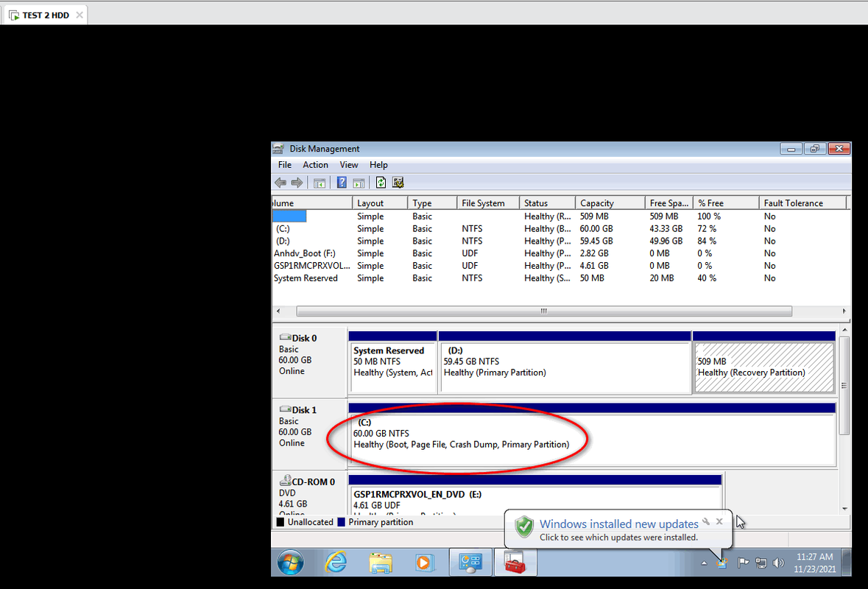Switch to the red toolbox taskbar button
This screenshot has height=589, width=868.
(x=515, y=563)
